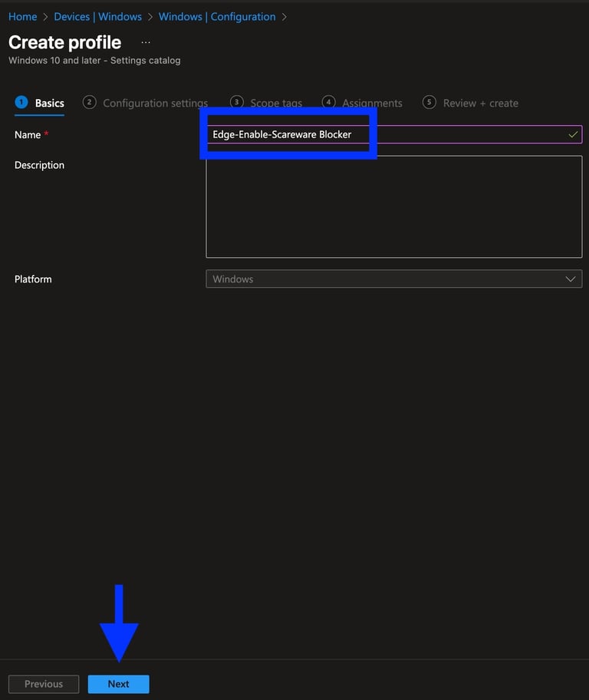Image resolution: width=589 pixels, height=700 pixels.
Task: Go to Devices | Windows breadcrumb
Action: pos(97,17)
